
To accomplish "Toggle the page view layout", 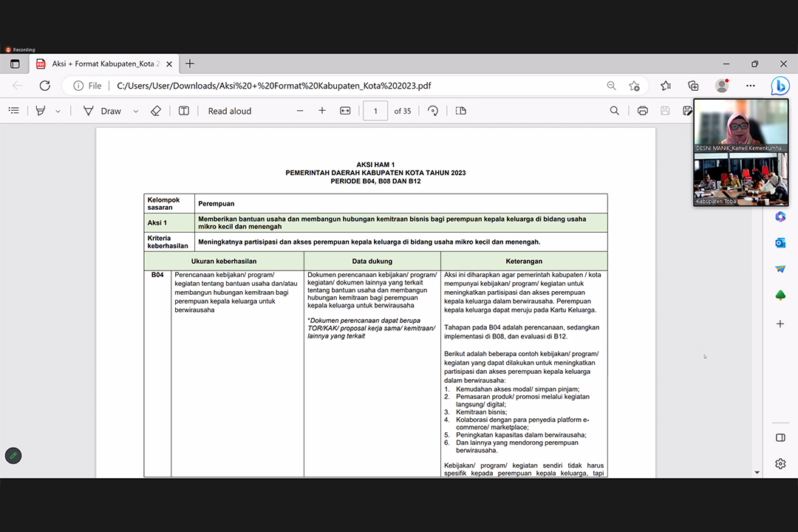I will [461, 111].
